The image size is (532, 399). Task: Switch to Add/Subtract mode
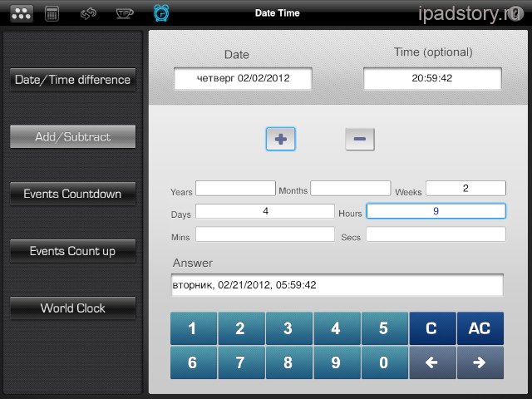(72, 136)
